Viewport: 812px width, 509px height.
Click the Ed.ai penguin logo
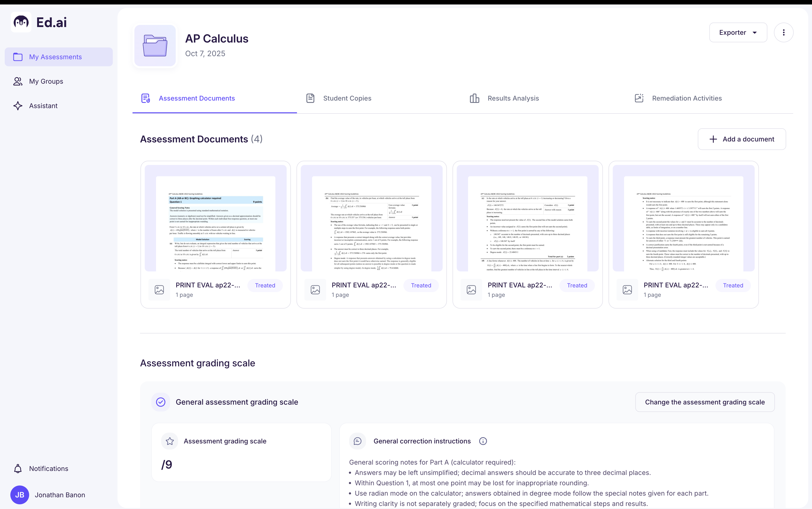(21, 22)
